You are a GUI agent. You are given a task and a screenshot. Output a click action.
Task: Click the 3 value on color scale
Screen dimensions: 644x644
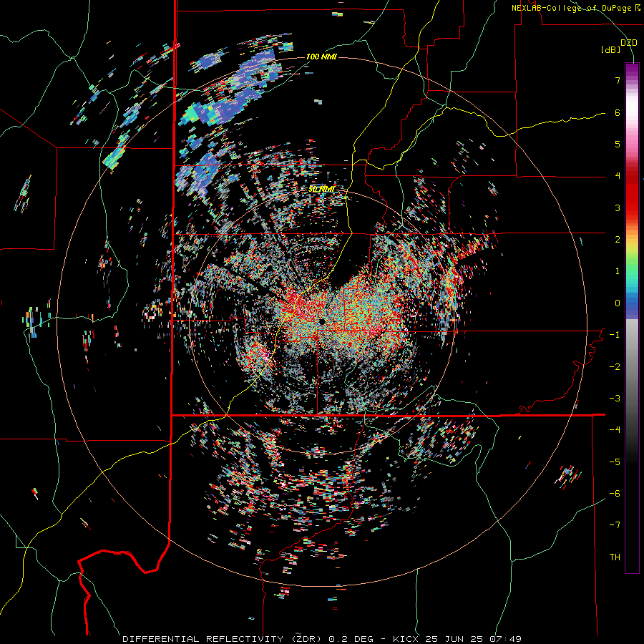(x=618, y=208)
